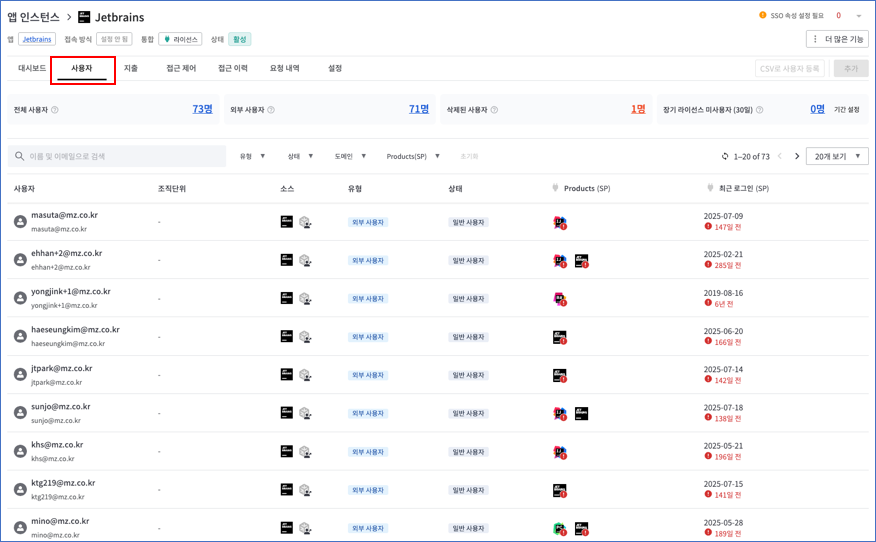Viewport: 876px width, 542px height.
Task: Click user avatar icon for sunjo@mz.co.kr
Action: [20, 413]
